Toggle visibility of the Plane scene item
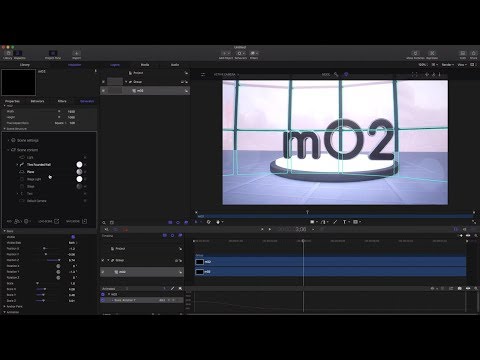The height and width of the screenshot is (360, 480). pos(85,172)
